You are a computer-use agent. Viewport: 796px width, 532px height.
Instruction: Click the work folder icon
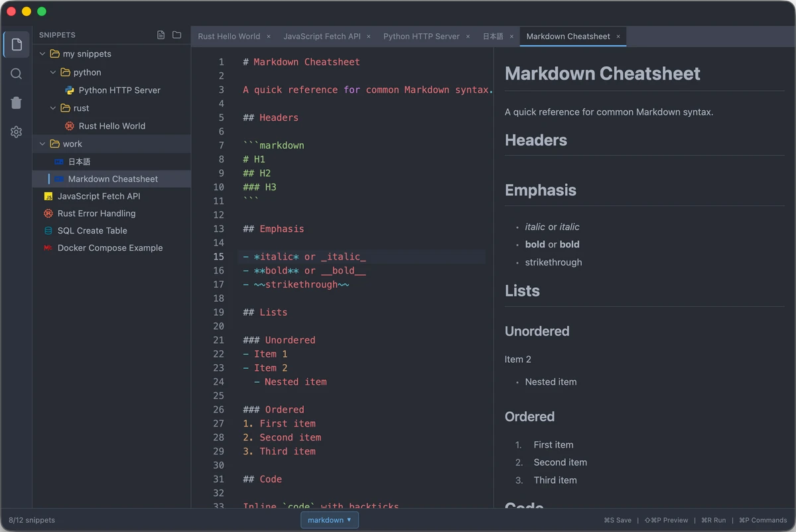(54, 144)
